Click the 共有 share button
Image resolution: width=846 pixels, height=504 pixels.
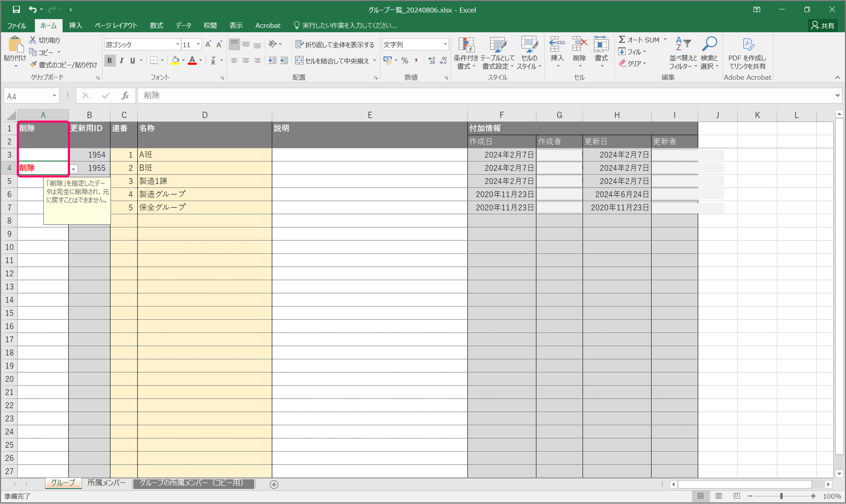tap(823, 25)
